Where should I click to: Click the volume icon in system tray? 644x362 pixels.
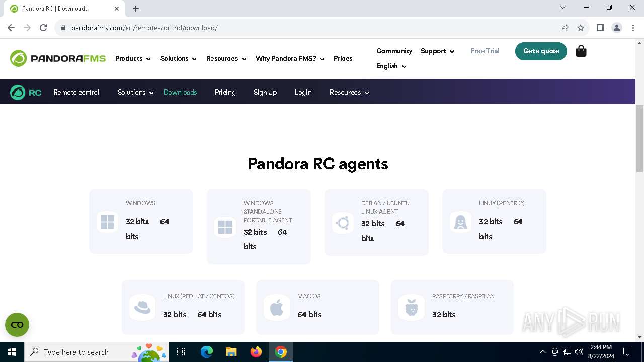[x=579, y=352]
